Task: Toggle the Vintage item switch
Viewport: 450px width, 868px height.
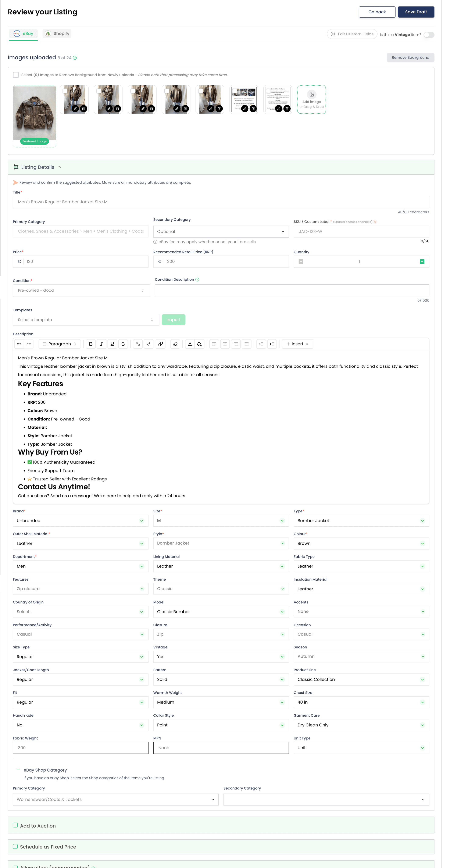Action: pos(429,35)
